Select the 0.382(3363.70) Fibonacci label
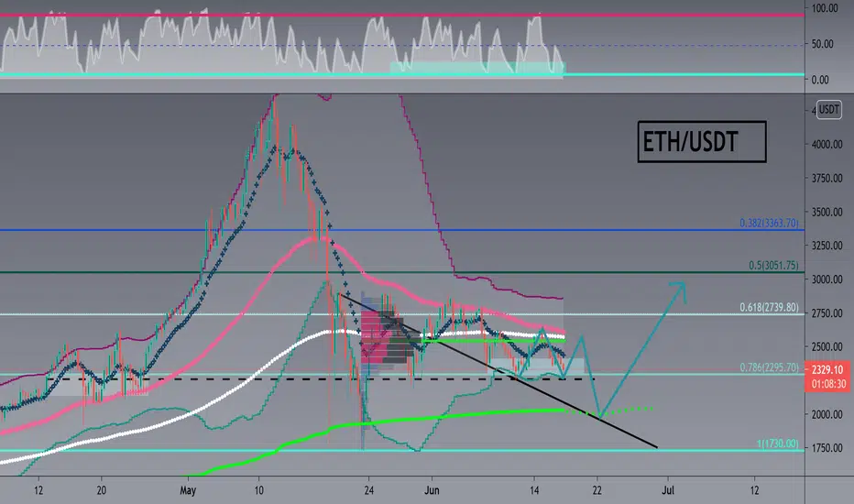 pyautogui.click(x=769, y=223)
